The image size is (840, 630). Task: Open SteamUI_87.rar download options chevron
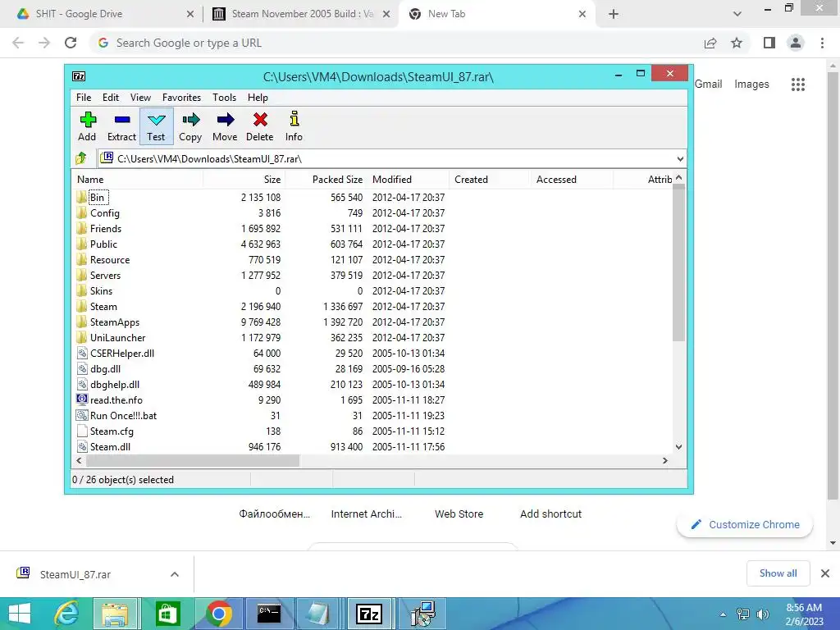click(x=175, y=574)
